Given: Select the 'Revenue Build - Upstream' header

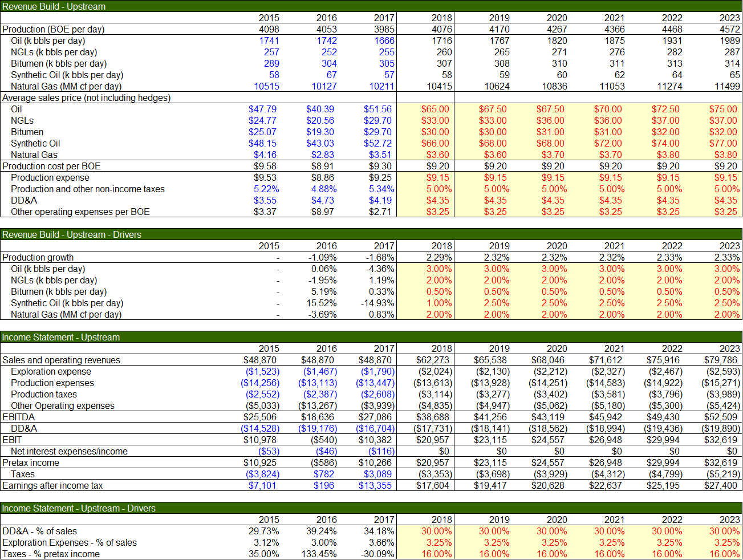Looking at the screenshot, I should click(54, 6).
